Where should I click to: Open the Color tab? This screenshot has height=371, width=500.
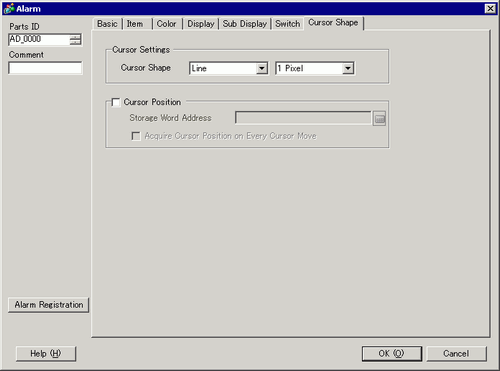pos(168,24)
